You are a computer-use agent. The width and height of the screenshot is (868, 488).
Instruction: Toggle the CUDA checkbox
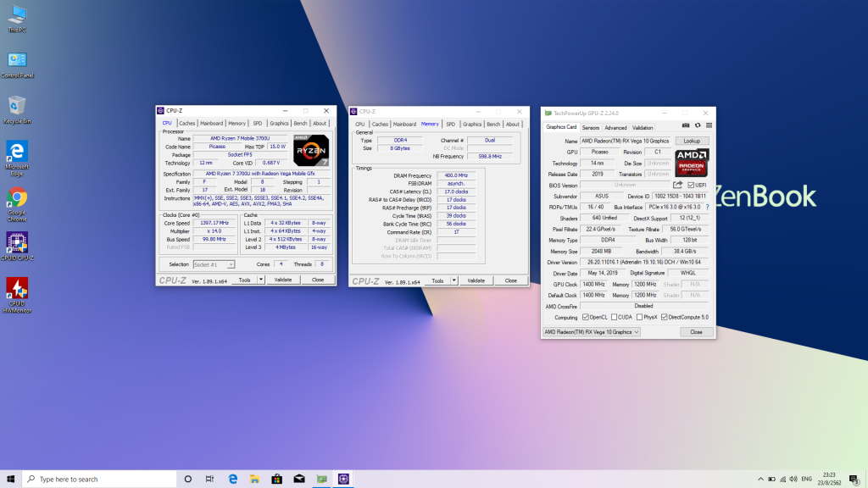(x=614, y=317)
